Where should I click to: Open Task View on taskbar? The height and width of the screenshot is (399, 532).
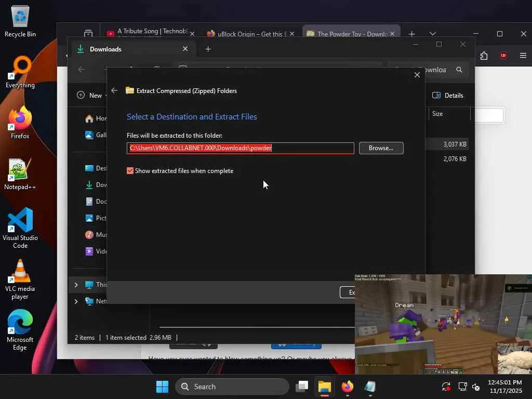[302, 387]
